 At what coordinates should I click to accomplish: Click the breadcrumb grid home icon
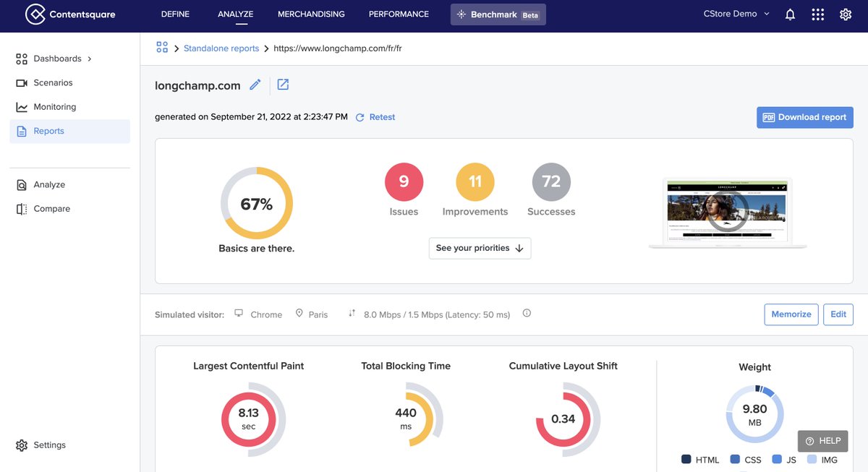162,48
